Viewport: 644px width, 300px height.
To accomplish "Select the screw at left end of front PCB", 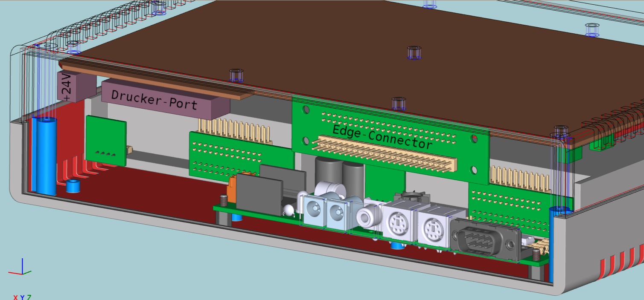I will coord(222,201).
